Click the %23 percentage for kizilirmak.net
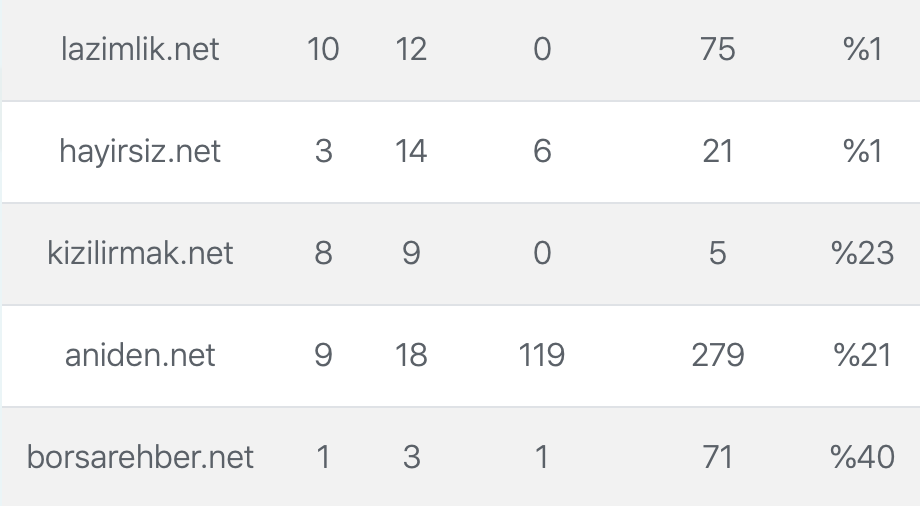This screenshot has height=506, width=920. click(862, 253)
